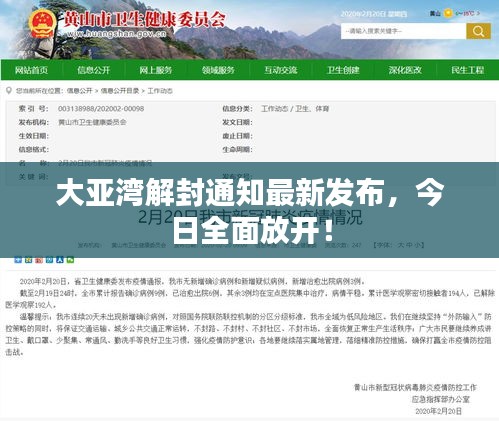Click the dark blue 人 share icon

click(60, 260)
